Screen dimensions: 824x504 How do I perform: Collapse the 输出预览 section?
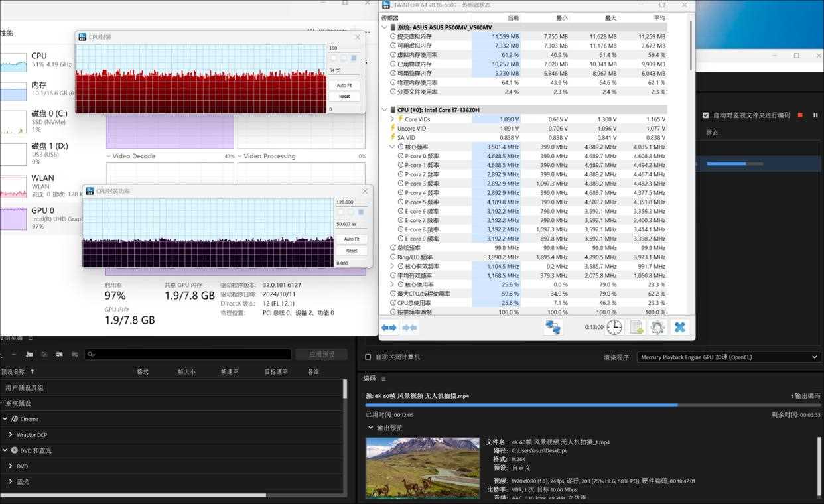[x=370, y=428]
